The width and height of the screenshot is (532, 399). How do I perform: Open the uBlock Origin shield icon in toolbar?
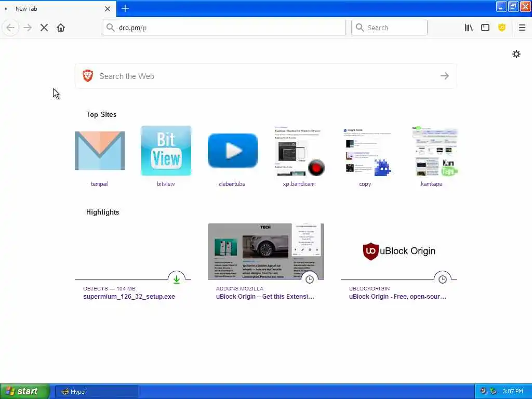502,28
